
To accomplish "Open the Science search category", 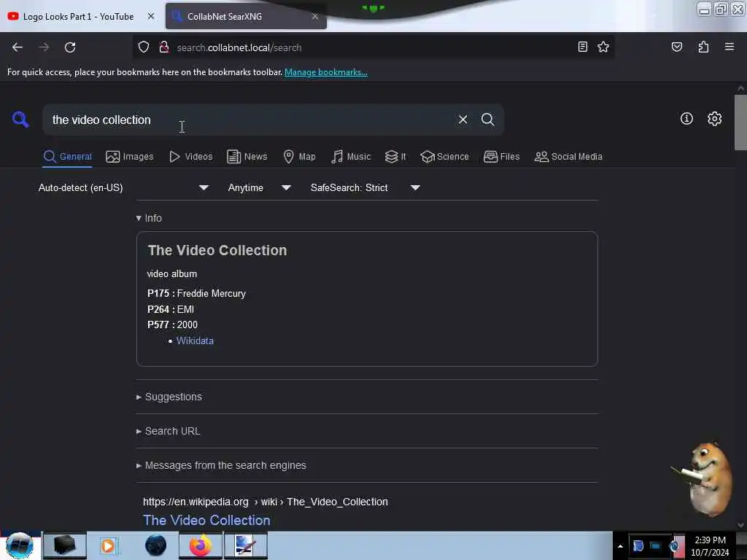I will pos(444,157).
